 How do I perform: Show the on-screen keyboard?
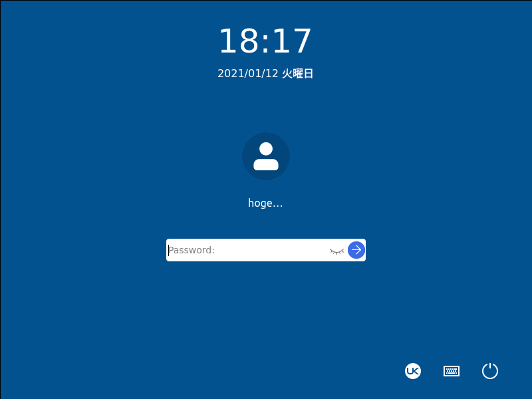click(452, 371)
